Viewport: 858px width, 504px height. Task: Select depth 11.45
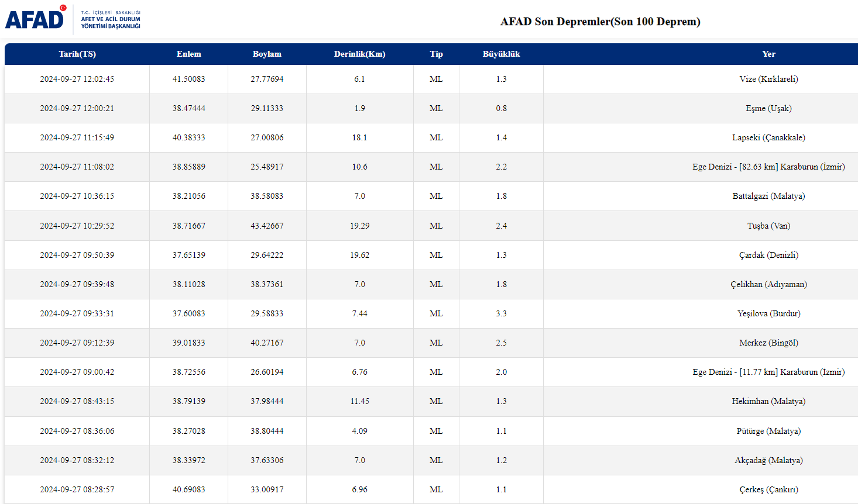[360, 401]
